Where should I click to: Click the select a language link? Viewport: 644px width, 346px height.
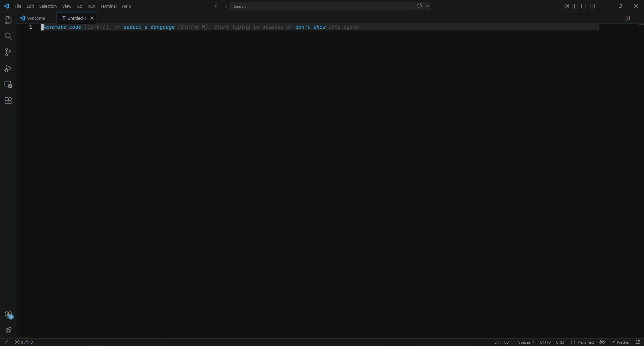pos(149,27)
